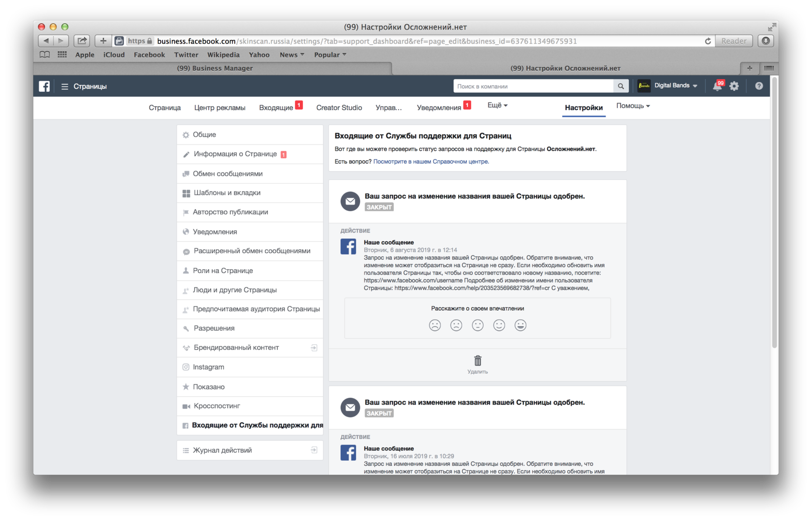Open Журнал действий
Viewport: 812px width, 521px height.
click(x=250, y=450)
